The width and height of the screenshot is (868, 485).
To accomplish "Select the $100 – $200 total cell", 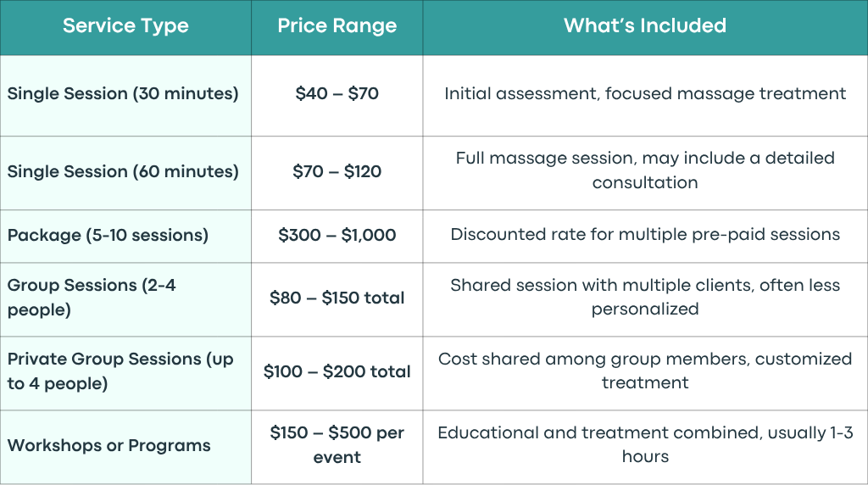I will [x=337, y=373].
